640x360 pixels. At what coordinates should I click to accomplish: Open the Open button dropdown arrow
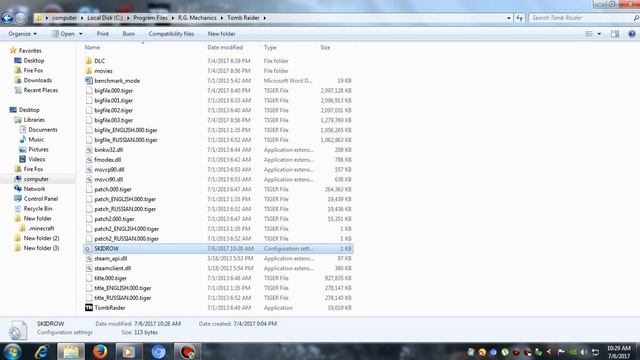80,34
